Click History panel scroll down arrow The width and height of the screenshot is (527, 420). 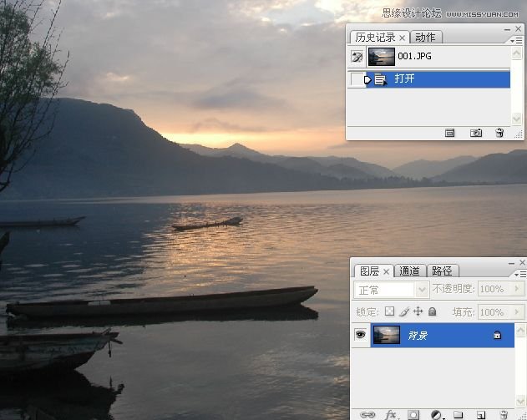click(x=517, y=119)
